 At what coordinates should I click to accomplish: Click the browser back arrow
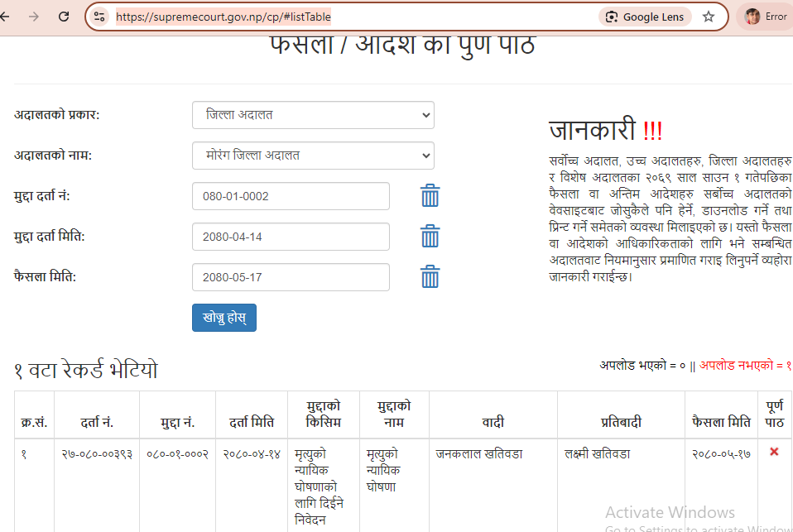[4, 17]
